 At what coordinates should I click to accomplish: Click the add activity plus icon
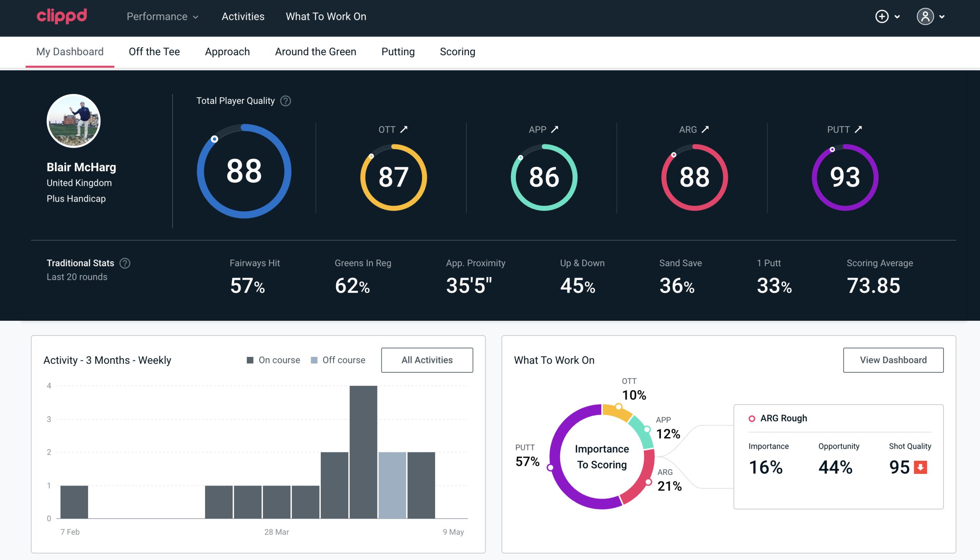882,17
